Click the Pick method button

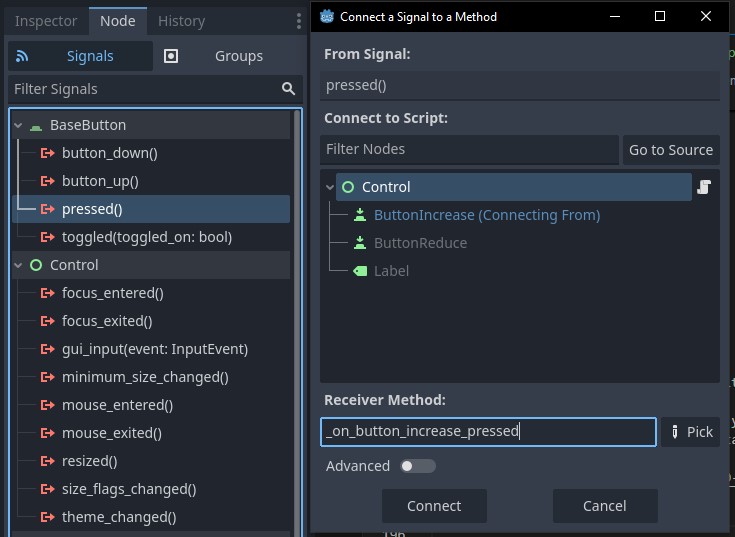tap(690, 432)
